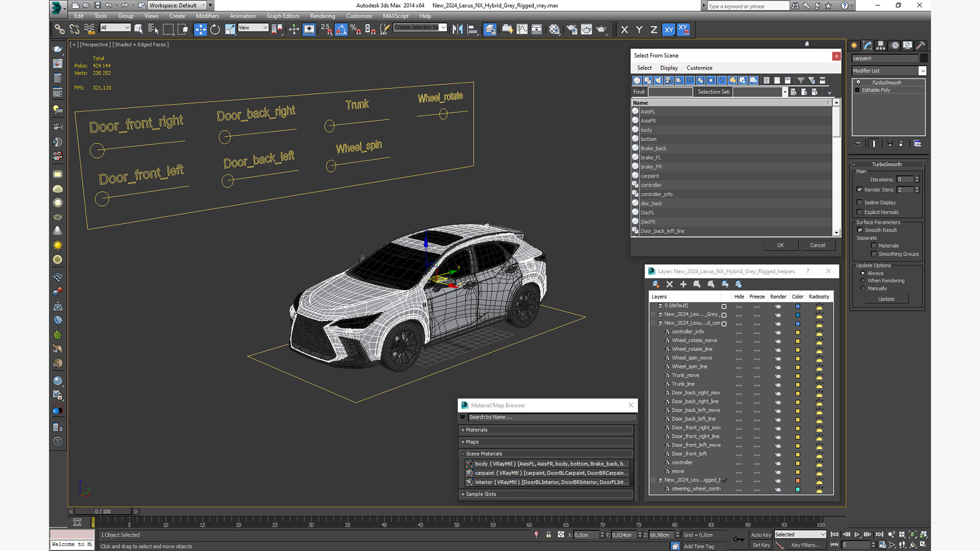Click color swatch of controller_info layer

[798, 332]
